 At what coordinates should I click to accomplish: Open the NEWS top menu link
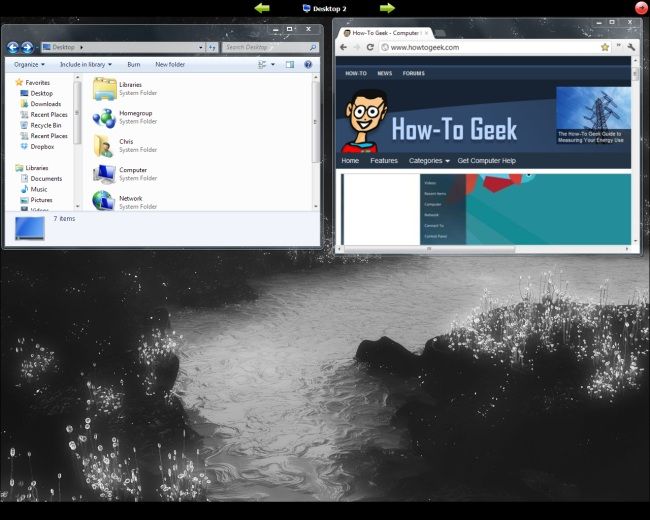[385, 73]
